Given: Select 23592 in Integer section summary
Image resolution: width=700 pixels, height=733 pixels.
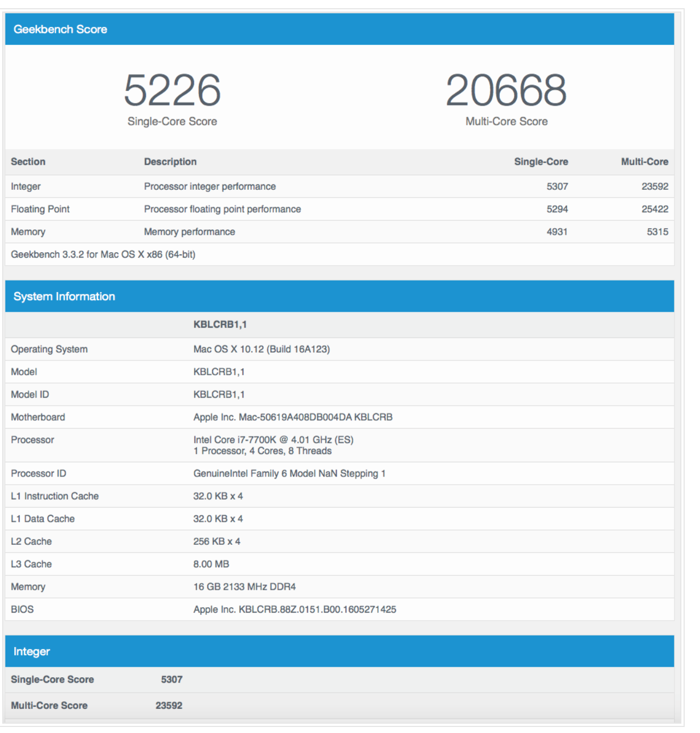Looking at the screenshot, I should tap(169, 706).
